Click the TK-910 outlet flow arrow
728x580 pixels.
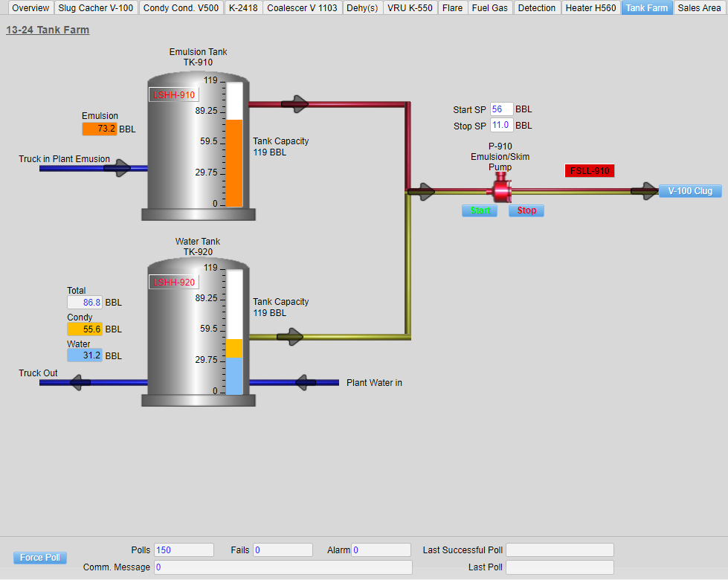point(294,104)
